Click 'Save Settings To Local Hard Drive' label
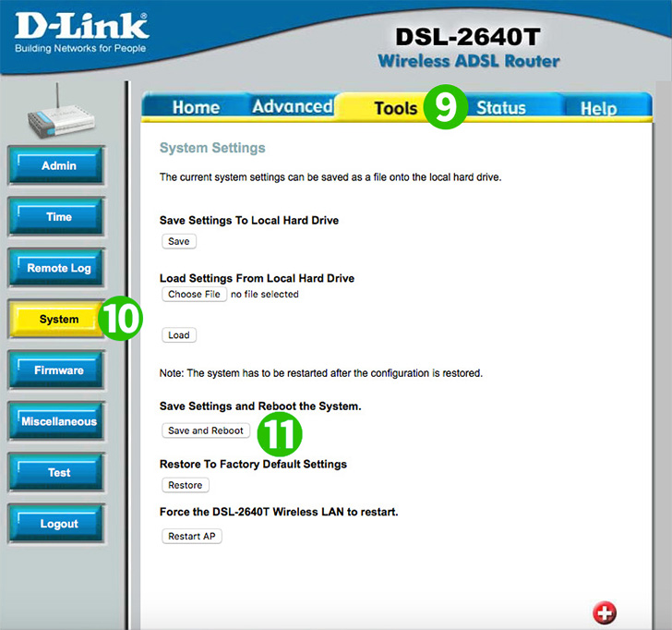672x630 pixels. pyautogui.click(x=249, y=220)
